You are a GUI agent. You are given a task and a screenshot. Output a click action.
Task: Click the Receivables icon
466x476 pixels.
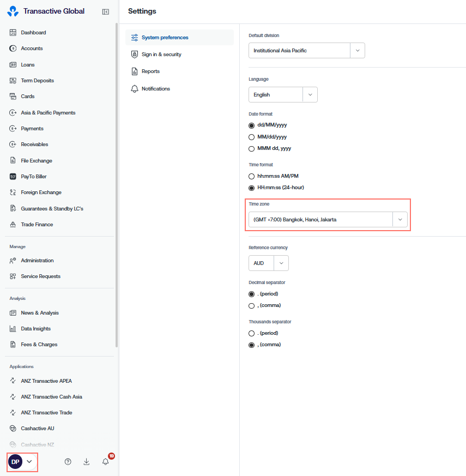[x=13, y=144]
